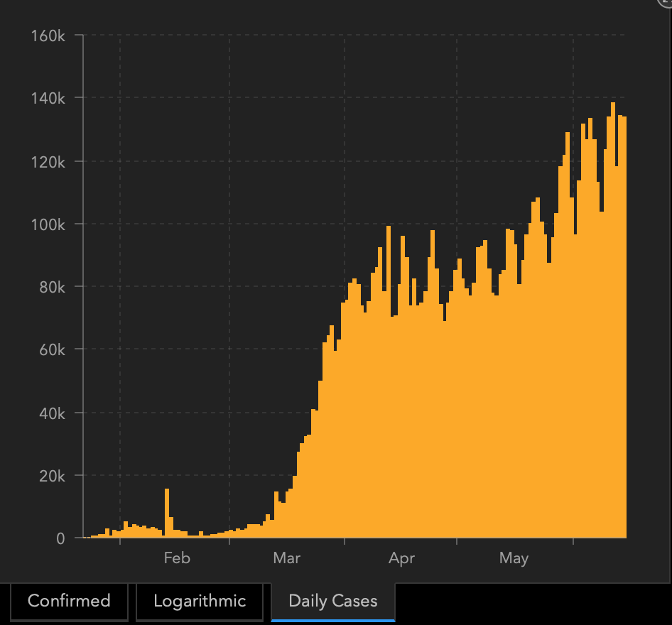The height and width of the screenshot is (625, 672).
Task: Open the Daily Cases tab
Action: click(333, 602)
